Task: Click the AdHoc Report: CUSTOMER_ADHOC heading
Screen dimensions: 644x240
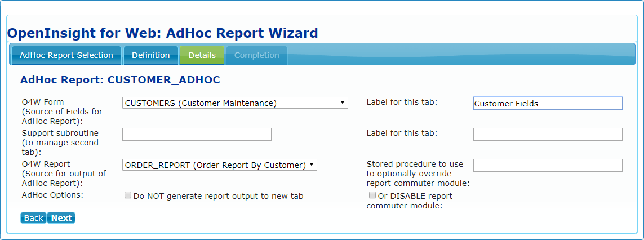Action: pos(120,80)
